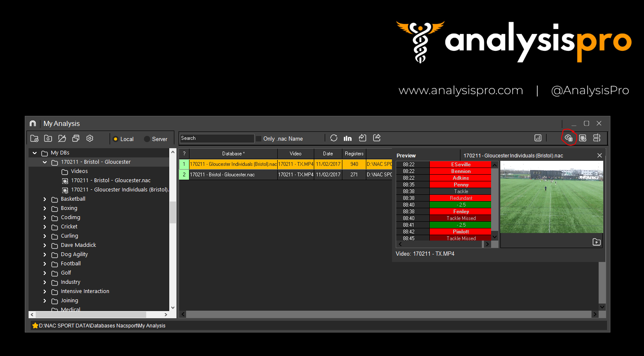Select the Joining folder

tap(69, 301)
